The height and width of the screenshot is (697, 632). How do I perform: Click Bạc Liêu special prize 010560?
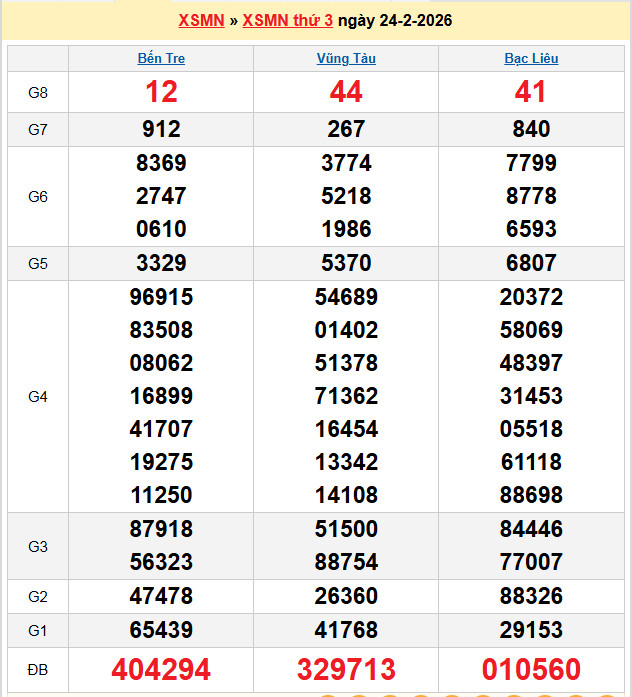point(531,669)
